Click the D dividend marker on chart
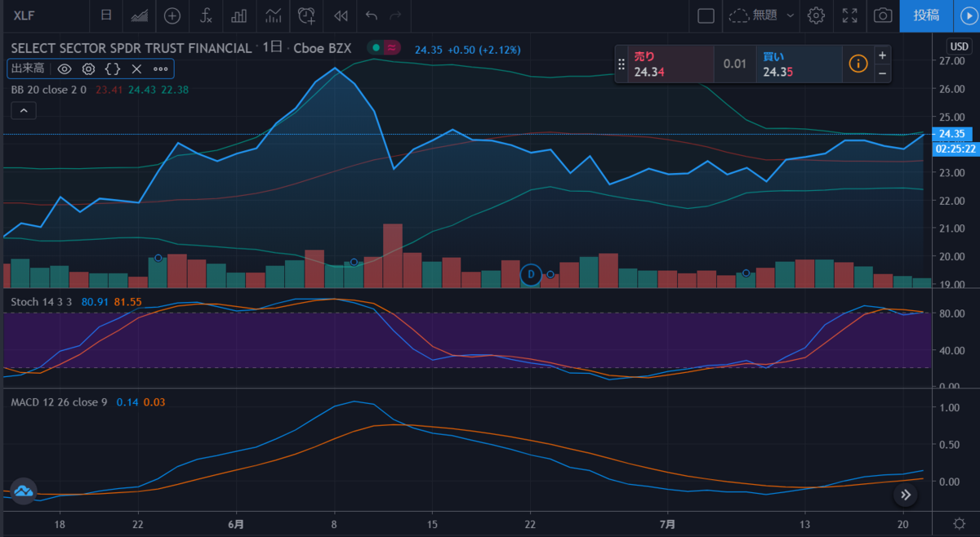This screenshot has height=537, width=980. [x=532, y=274]
